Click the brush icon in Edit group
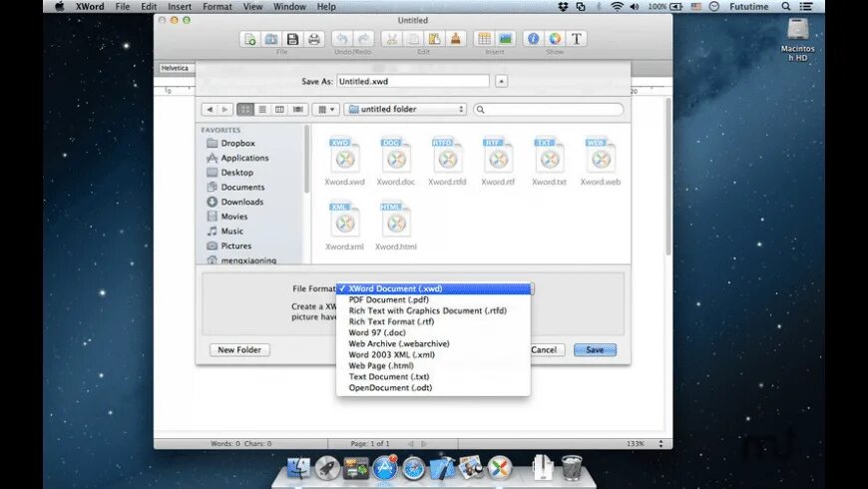The width and height of the screenshot is (868, 489). point(456,39)
